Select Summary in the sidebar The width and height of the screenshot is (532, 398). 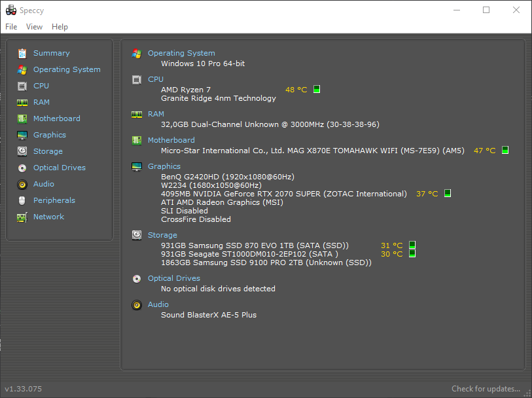52,53
